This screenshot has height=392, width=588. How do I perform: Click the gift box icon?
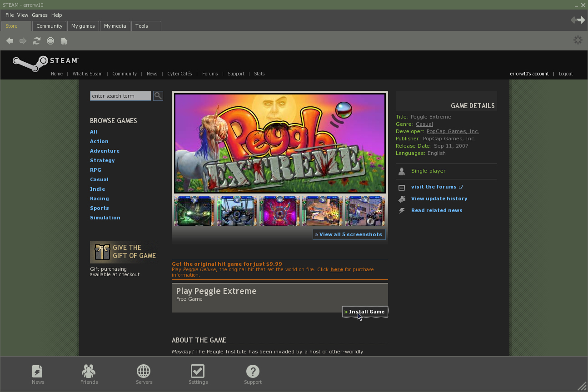tap(102, 252)
